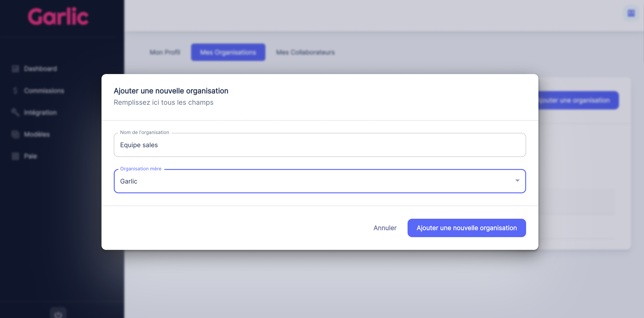
Task: Switch to the Mon Profil tab
Action: tap(165, 52)
